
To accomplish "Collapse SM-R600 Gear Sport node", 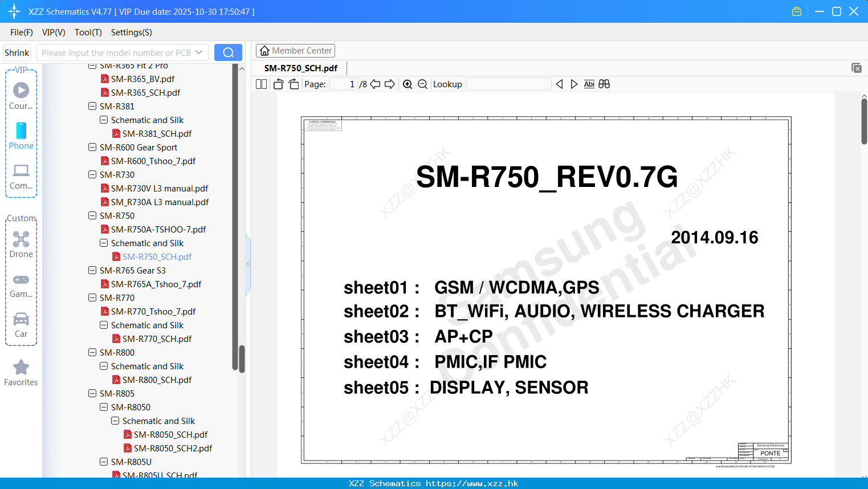I will click(x=92, y=147).
